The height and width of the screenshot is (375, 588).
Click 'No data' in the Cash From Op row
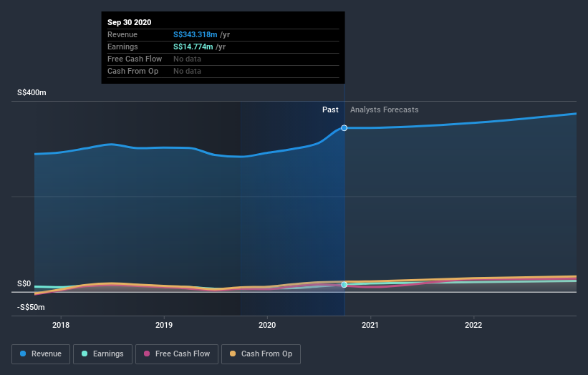(x=187, y=71)
